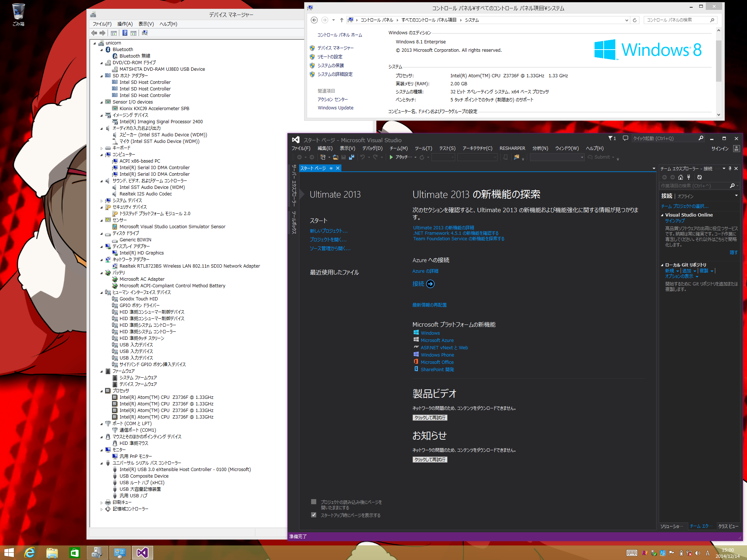The image size is (747, 560).
Task: Click the green Attach start arrow
Action: click(x=391, y=157)
